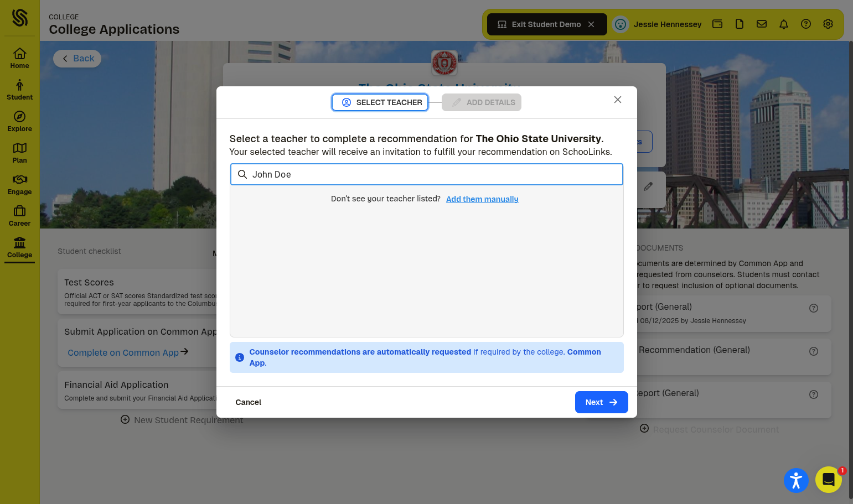Open Complete on Common App link

[x=128, y=352]
